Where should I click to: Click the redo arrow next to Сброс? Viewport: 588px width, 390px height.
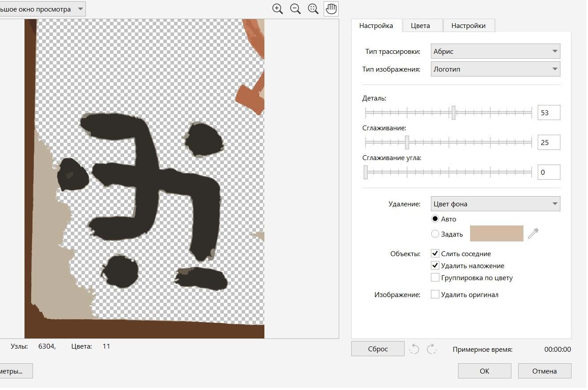[431, 349]
